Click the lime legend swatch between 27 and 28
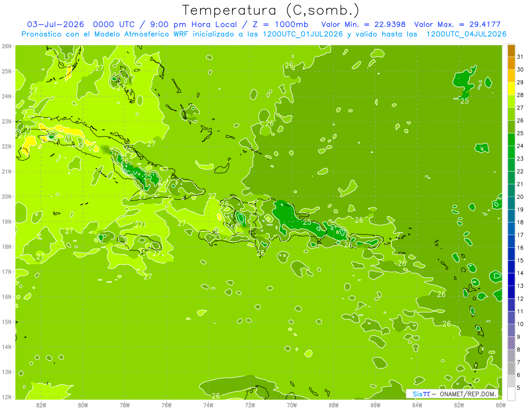532x411 pixels. pyautogui.click(x=511, y=101)
